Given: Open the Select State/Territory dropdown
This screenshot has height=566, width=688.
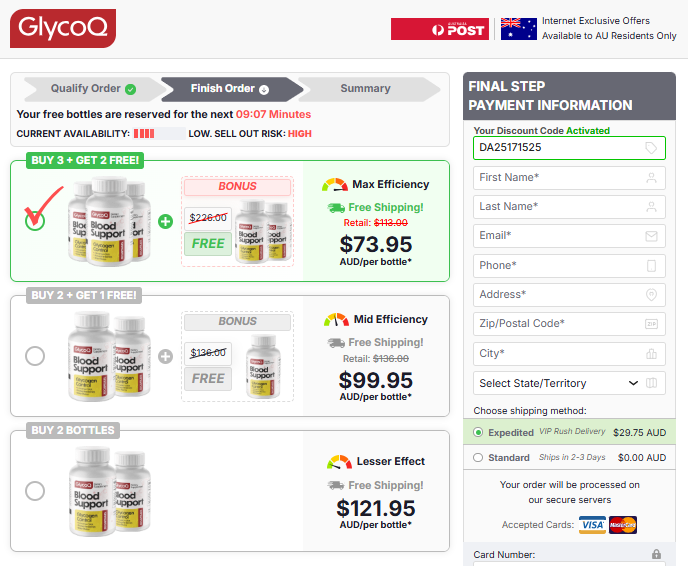Looking at the screenshot, I should pyautogui.click(x=568, y=383).
